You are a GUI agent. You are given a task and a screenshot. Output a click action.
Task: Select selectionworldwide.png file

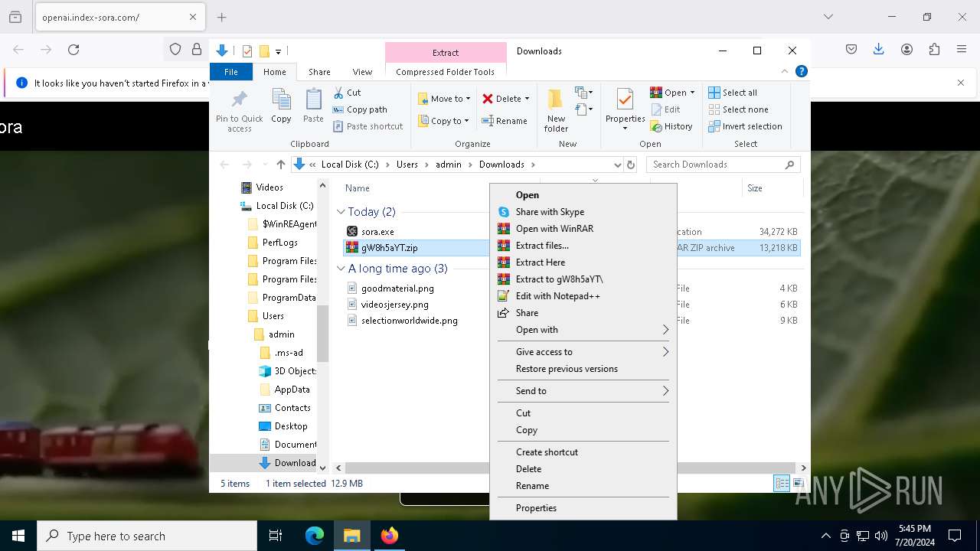click(409, 321)
